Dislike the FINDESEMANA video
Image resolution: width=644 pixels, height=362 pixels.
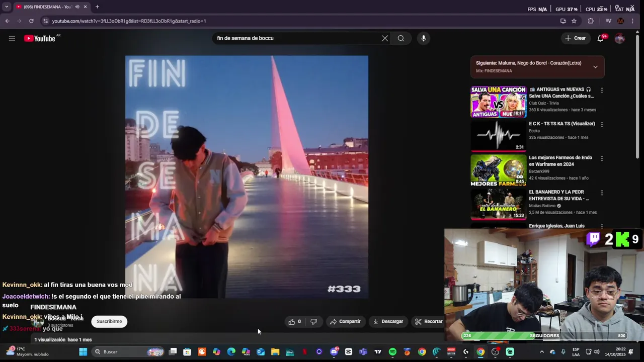pos(313,321)
